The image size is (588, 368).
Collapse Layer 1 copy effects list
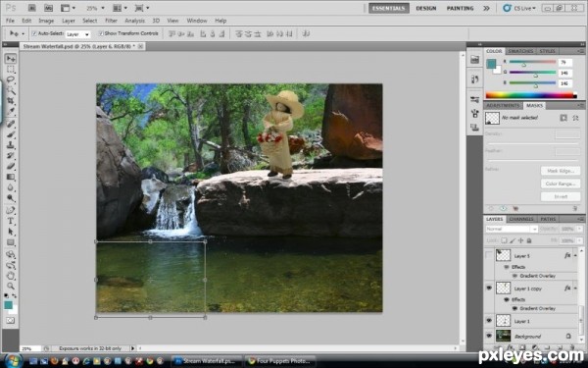[575, 288]
